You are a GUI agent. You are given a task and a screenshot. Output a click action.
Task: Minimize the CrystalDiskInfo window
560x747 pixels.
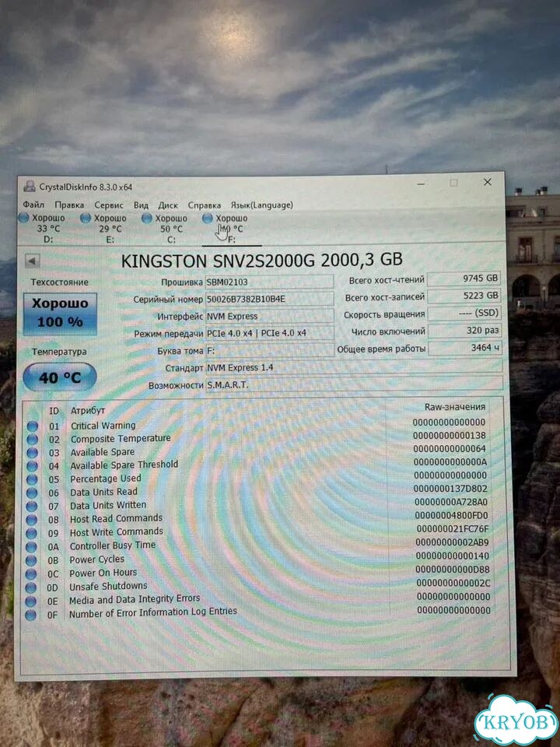click(x=421, y=184)
